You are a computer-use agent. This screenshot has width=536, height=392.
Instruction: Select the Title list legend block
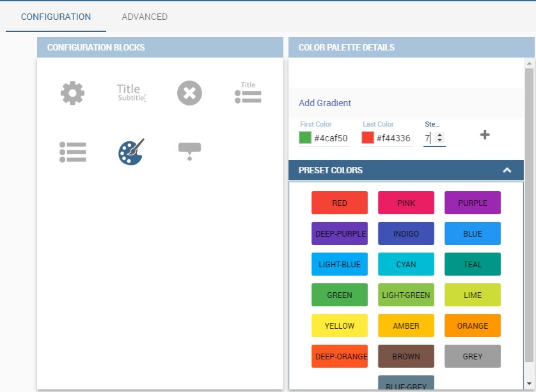coord(248,92)
